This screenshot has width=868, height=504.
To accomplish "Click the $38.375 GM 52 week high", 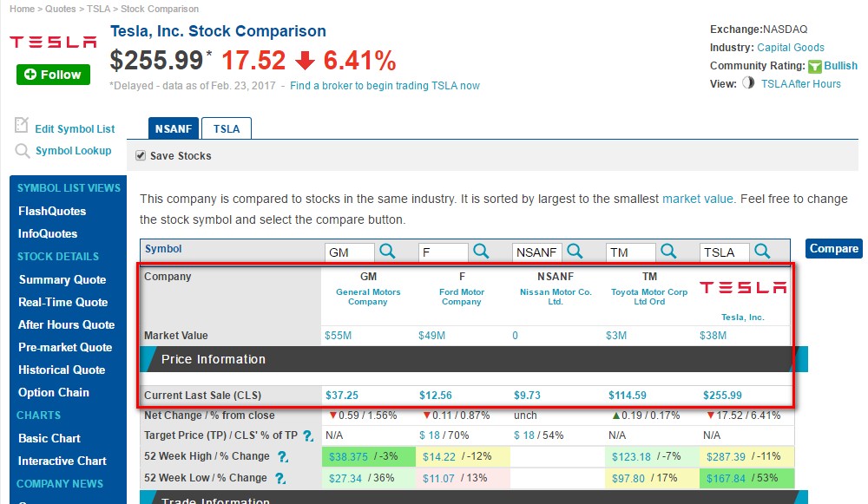I will click(x=348, y=457).
